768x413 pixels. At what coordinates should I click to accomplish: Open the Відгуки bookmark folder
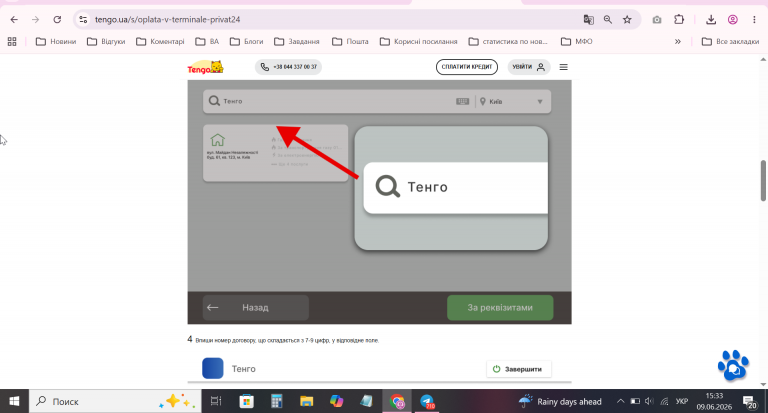106,42
